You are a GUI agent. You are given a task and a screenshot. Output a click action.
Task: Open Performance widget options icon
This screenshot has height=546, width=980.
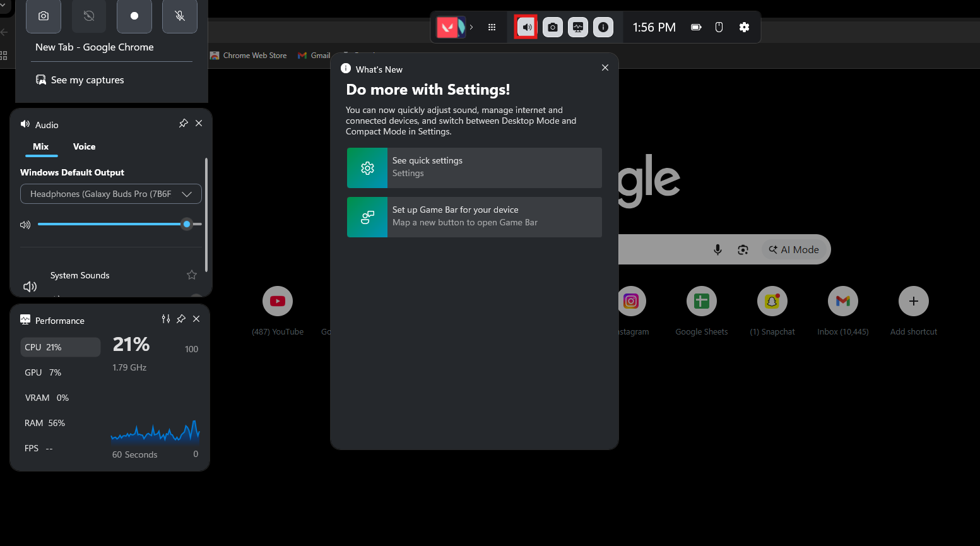tap(165, 319)
